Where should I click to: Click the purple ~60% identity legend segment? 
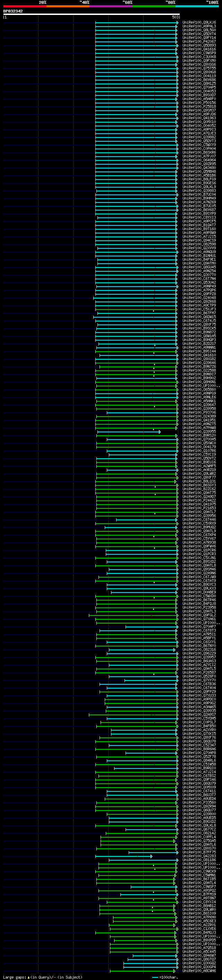(111, 6)
